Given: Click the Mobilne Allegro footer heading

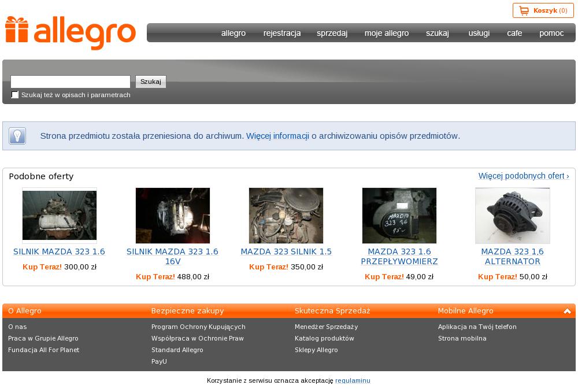Looking at the screenshot, I should (465, 311).
